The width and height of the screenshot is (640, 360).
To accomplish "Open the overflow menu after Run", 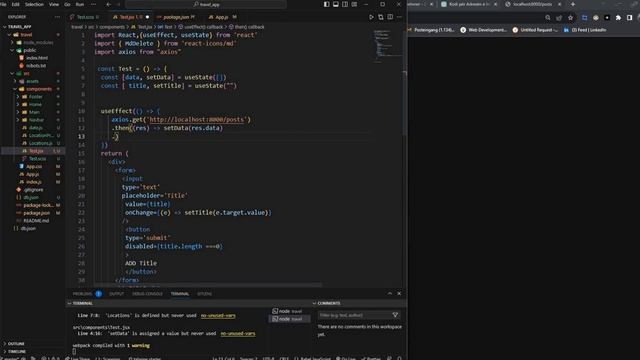I will (x=93, y=4).
